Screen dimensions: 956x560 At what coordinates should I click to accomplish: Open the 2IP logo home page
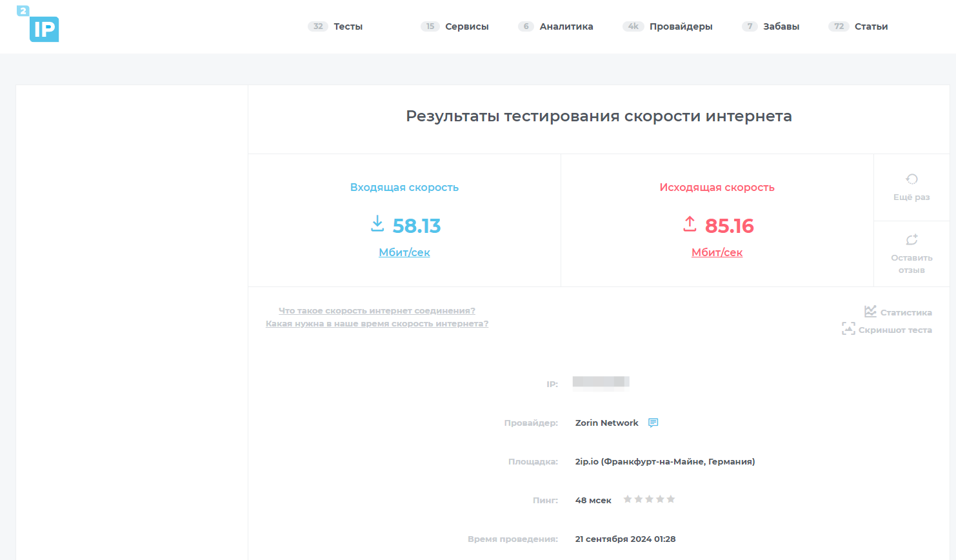38,24
